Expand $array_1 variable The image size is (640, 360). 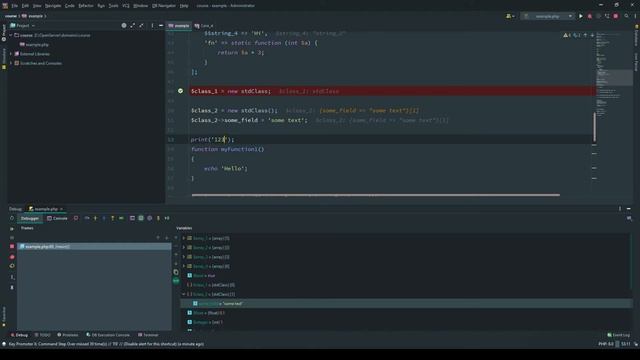pos(184,238)
